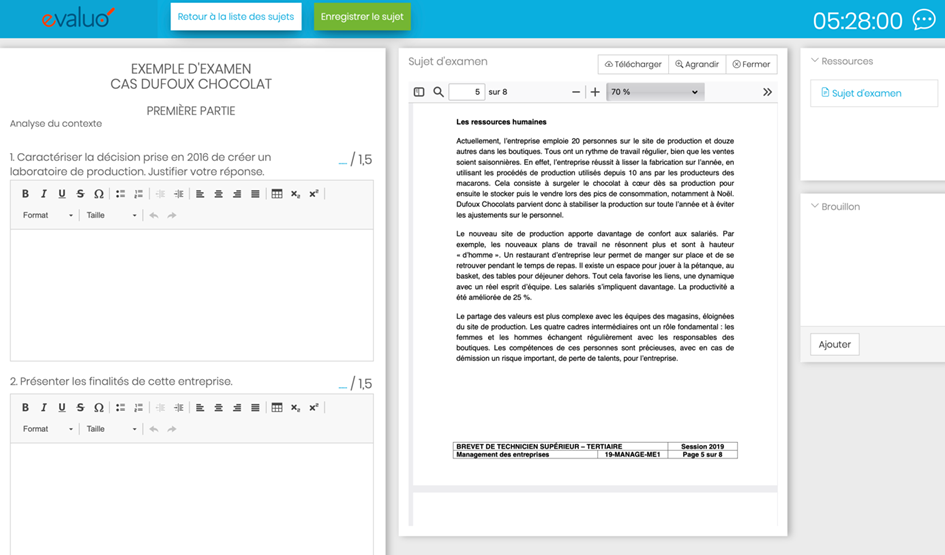Insert bulleted list in question 1 editor

[121, 194]
